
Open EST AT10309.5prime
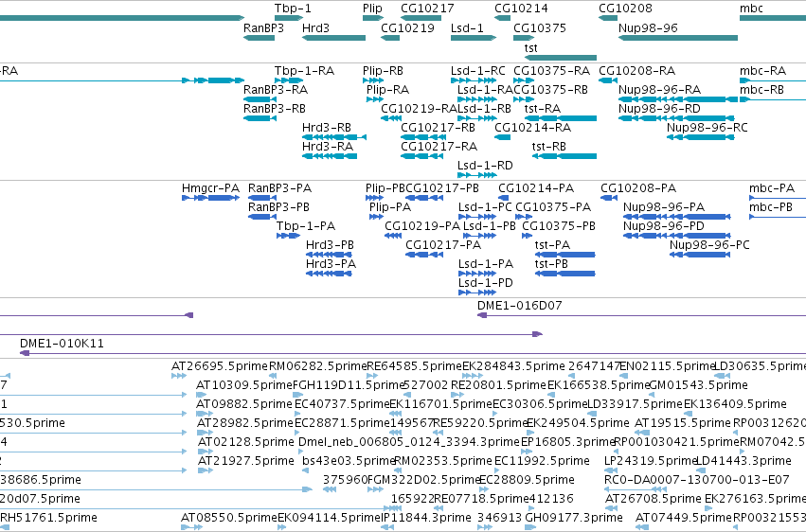(x=201, y=395)
